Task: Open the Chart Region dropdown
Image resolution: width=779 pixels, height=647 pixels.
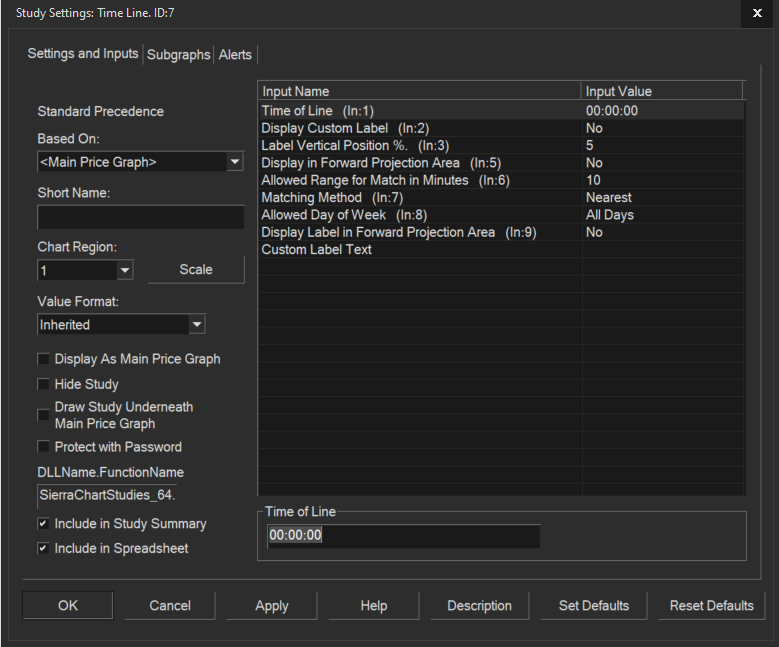Action: point(125,270)
